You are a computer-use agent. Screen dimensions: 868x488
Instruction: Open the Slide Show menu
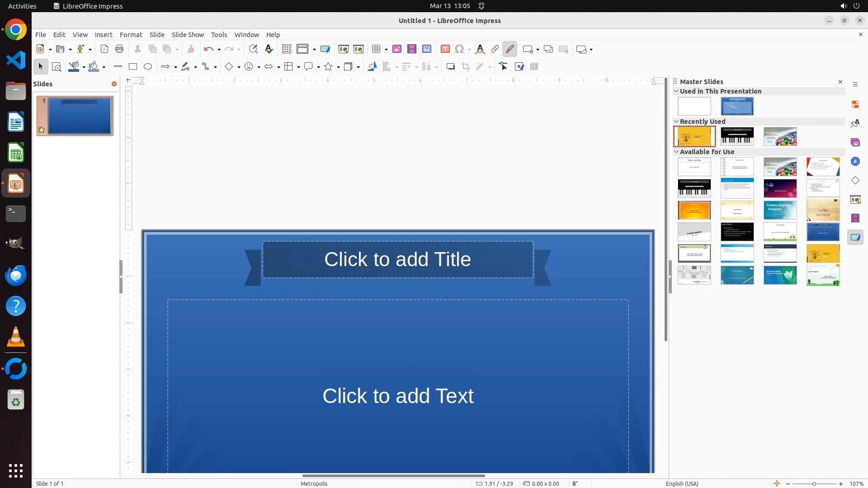point(188,35)
